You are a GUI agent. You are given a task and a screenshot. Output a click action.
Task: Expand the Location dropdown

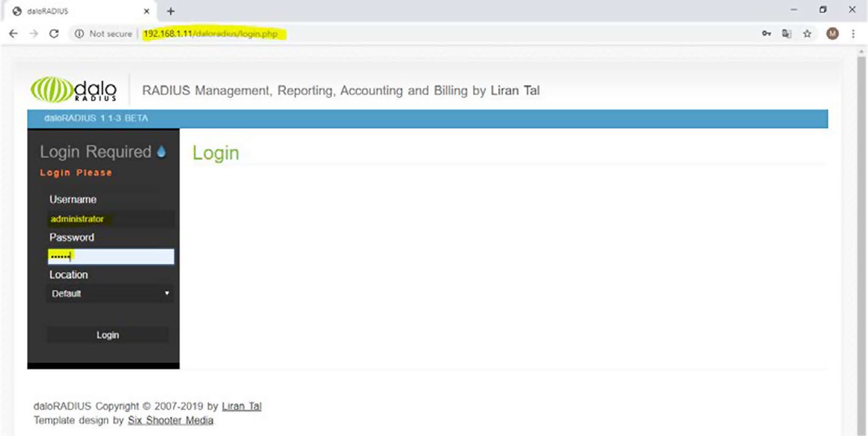110,293
